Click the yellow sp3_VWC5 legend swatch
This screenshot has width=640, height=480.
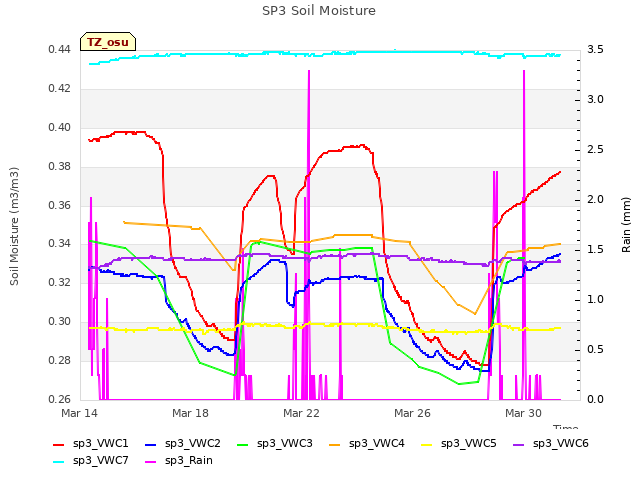pos(427,445)
